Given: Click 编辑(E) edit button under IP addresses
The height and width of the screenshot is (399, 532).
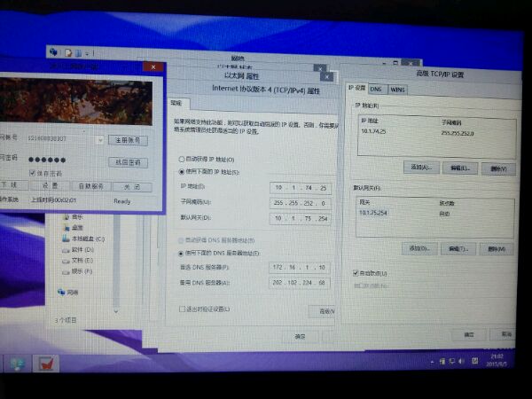Looking at the screenshot, I should pos(460,168).
